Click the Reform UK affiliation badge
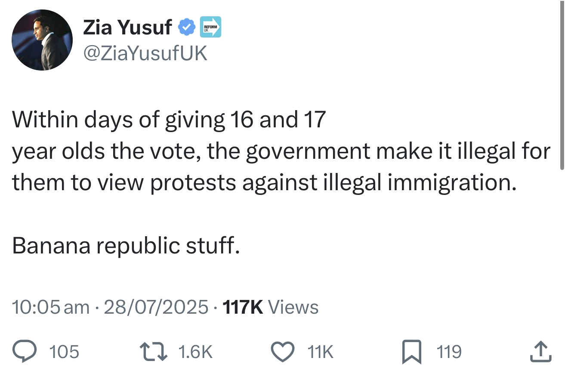 point(210,27)
